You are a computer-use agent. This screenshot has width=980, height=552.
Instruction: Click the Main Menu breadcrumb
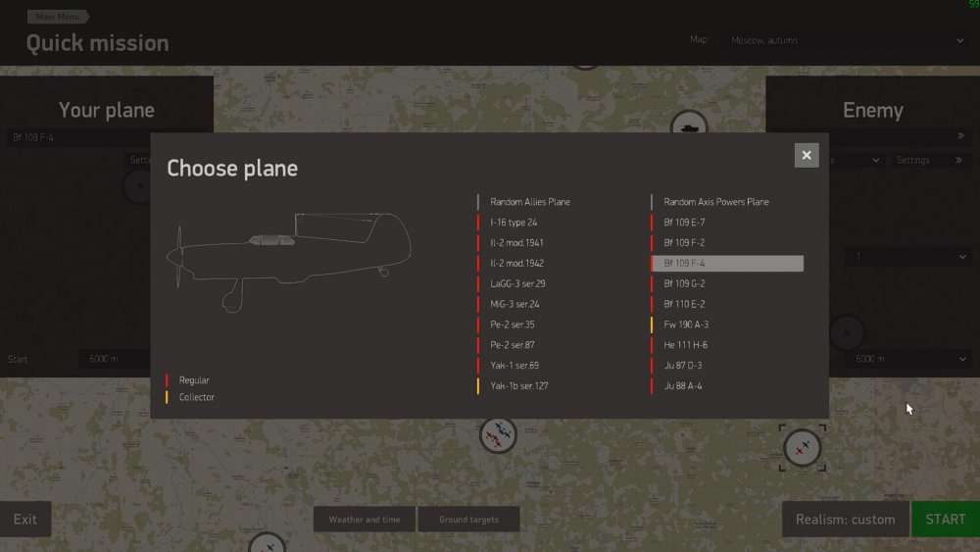click(58, 17)
